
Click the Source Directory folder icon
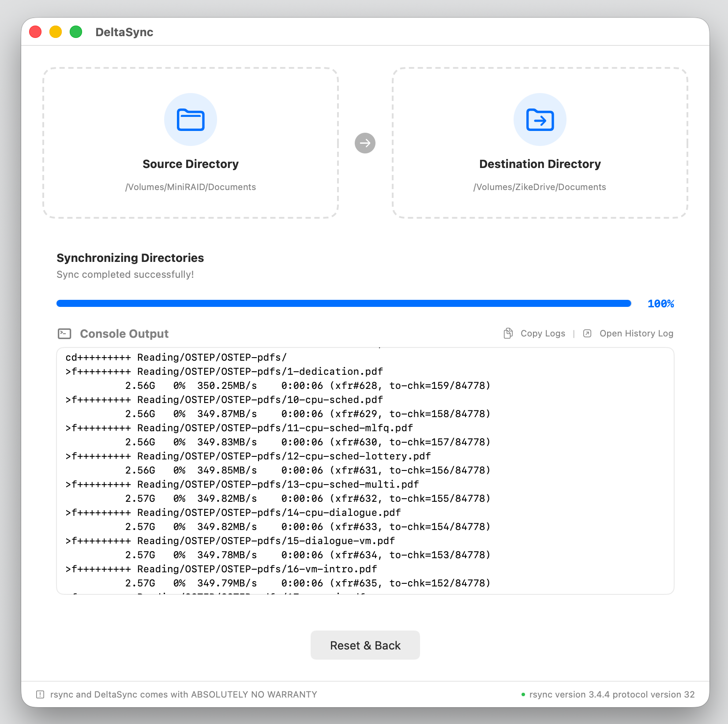[x=191, y=119]
